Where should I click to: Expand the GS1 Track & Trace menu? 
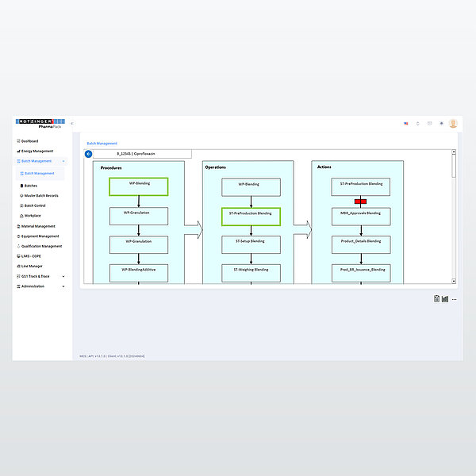[x=63, y=276]
